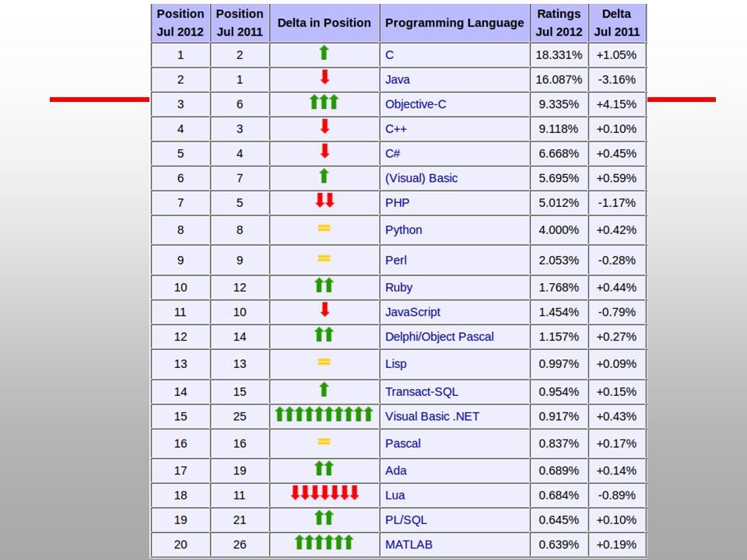Click the seven red arrows for Lua
The height and width of the screenshot is (560, 747).
click(x=324, y=493)
